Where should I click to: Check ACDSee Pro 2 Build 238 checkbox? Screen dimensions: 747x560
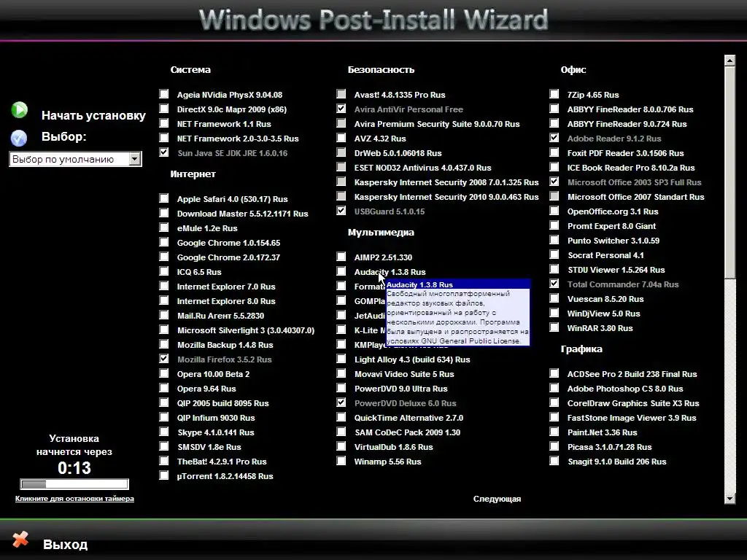click(x=554, y=373)
